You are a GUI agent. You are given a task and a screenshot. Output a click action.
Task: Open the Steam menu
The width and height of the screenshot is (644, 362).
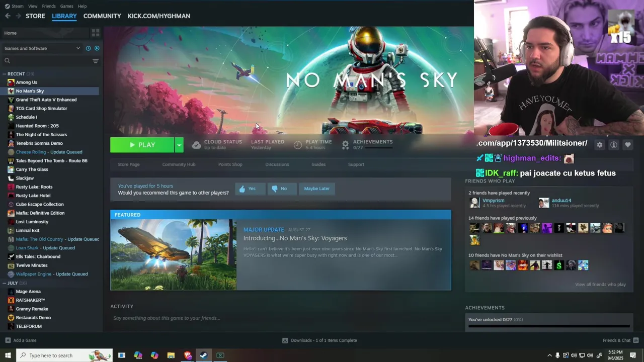14,6
